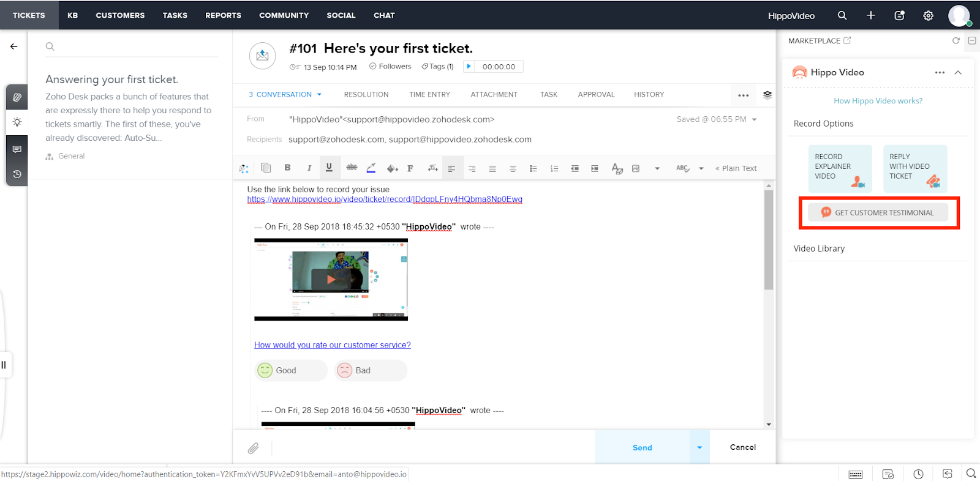Insert an image into the reply
Viewport: 980px width, 481px height.
(x=636, y=168)
